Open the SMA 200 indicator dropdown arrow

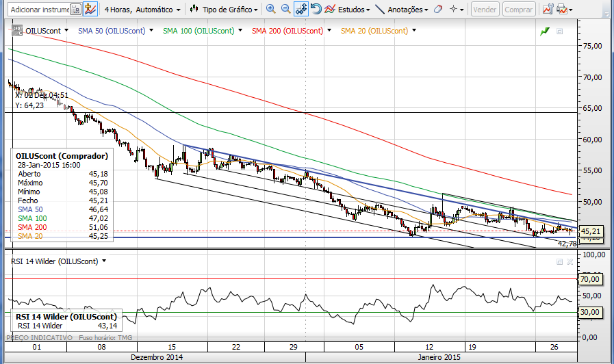click(x=329, y=31)
